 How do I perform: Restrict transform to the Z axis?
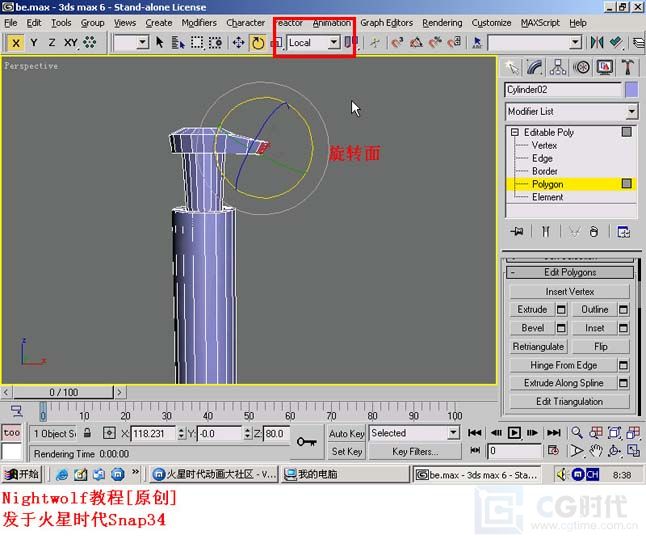[52, 43]
